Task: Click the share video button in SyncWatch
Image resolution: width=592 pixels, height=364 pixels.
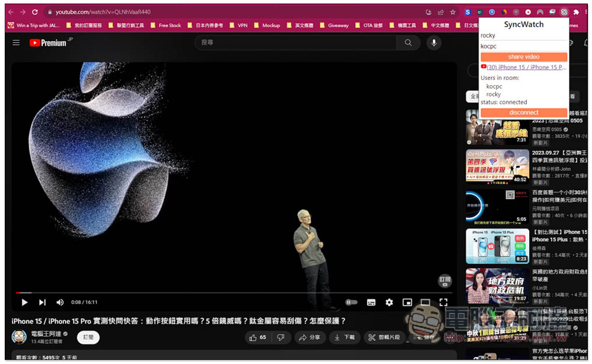Action: (524, 57)
